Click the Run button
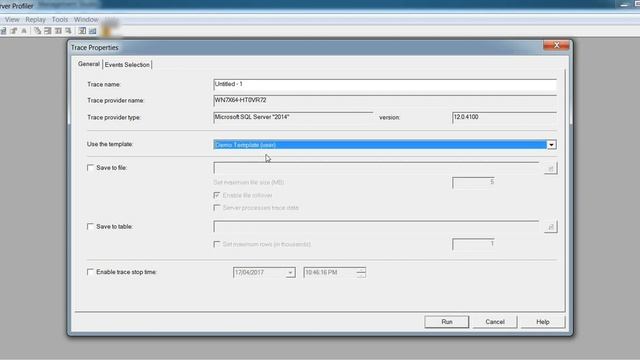This screenshot has width=640, height=360. tap(447, 322)
